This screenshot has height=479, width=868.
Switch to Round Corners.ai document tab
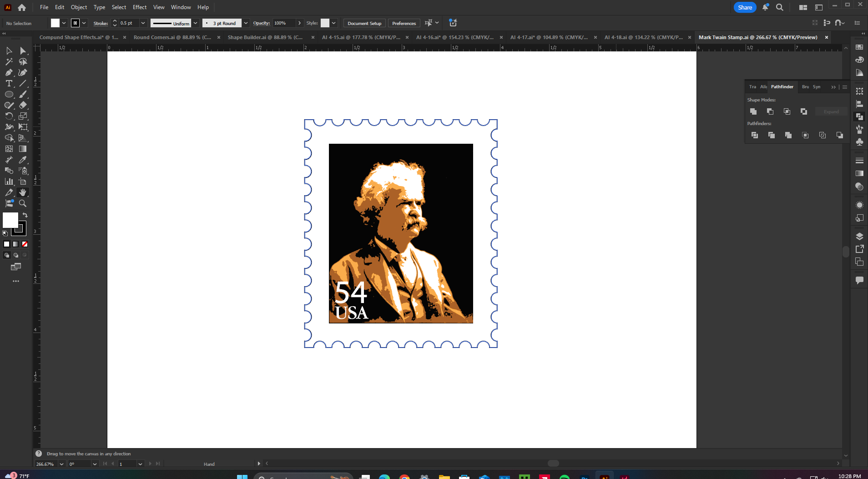click(x=172, y=37)
